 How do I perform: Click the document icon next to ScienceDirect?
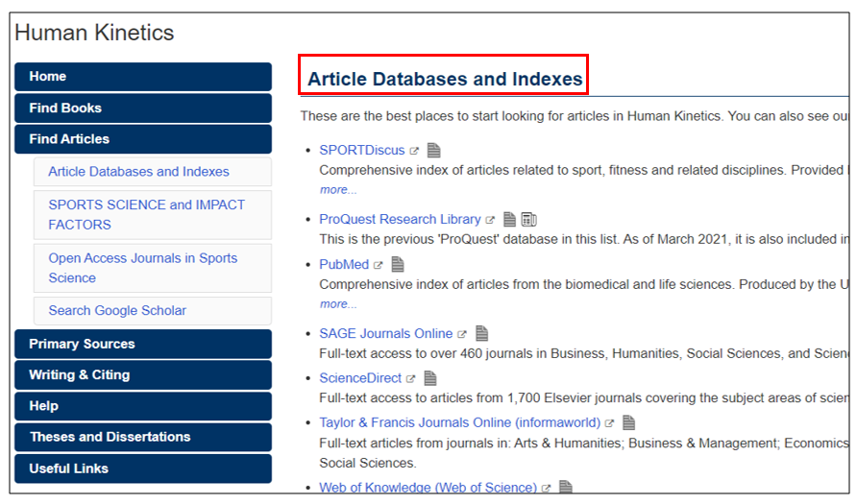coord(430,378)
